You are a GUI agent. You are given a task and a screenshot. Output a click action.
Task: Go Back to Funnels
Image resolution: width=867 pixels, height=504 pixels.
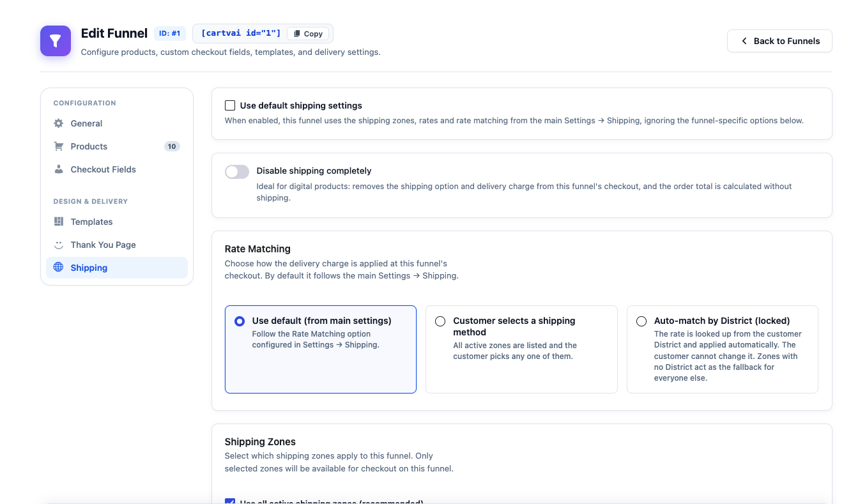(779, 41)
